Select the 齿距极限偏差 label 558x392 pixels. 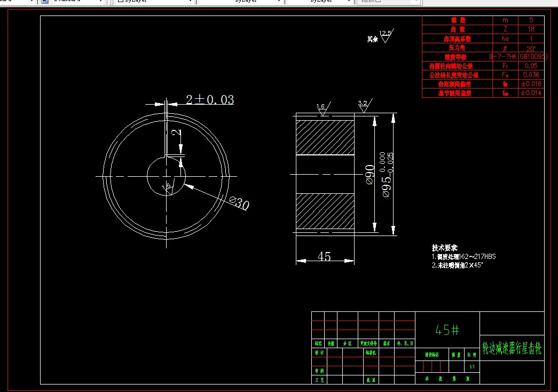click(454, 84)
